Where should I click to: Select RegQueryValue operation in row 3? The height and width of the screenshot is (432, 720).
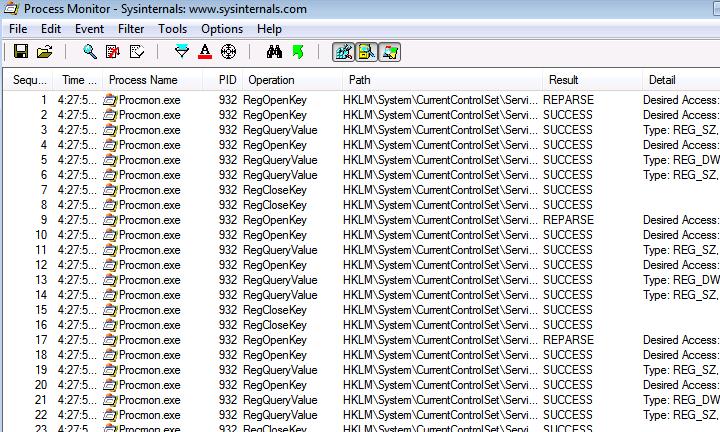point(281,130)
